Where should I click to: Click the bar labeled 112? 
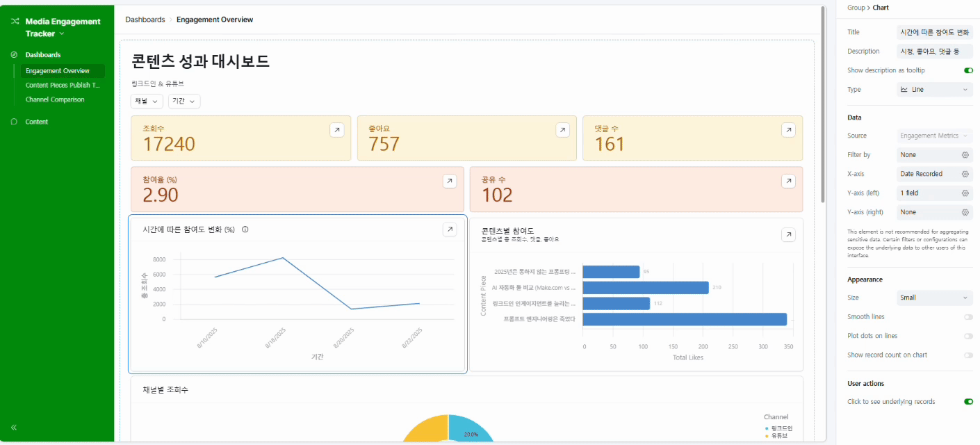616,303
